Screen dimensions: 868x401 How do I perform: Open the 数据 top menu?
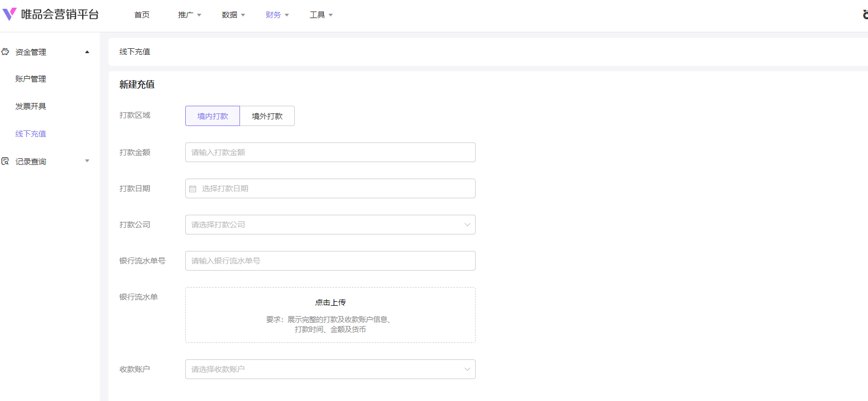tap(233, 15)
